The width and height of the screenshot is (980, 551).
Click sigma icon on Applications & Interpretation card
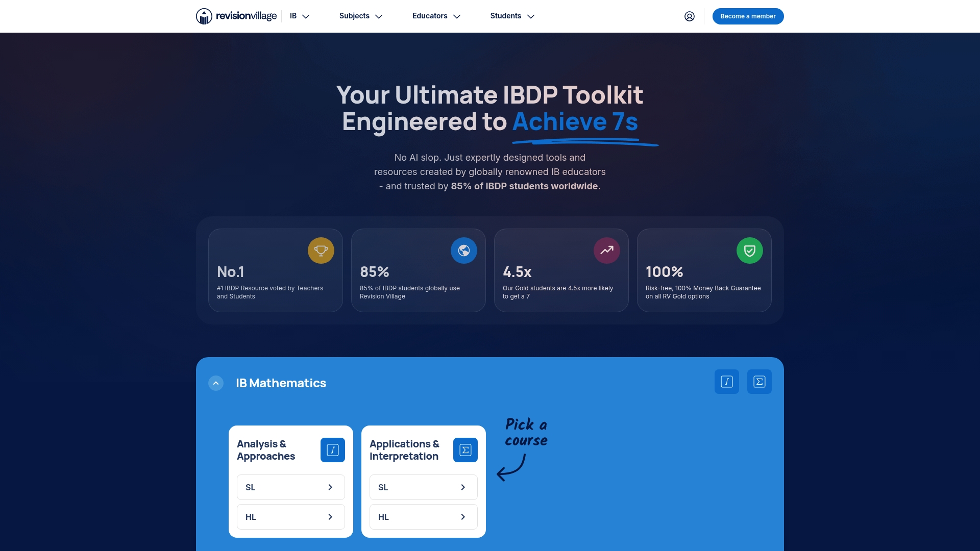click(x=465, y=450)
